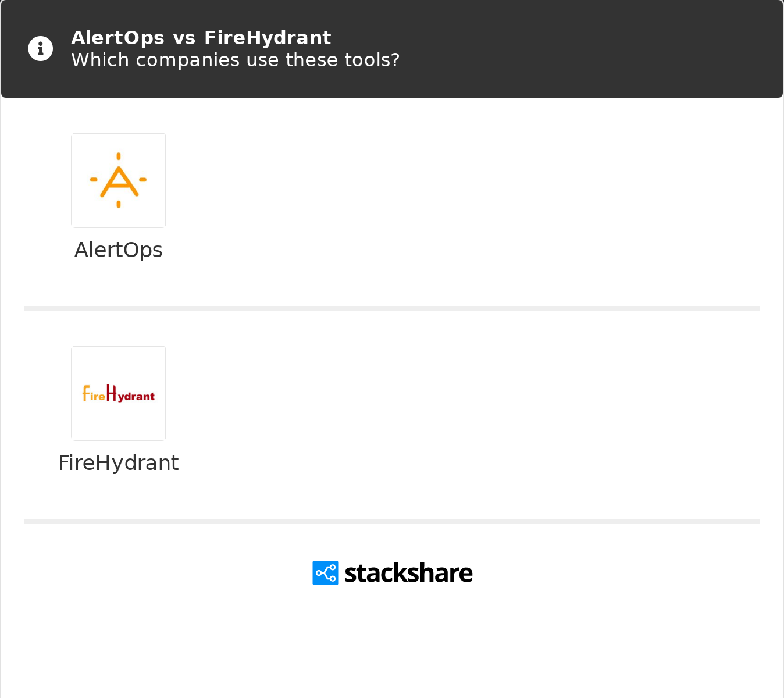Click 'Which companies use these tools?' subtitle
The image size is (784, 698).
236,60
